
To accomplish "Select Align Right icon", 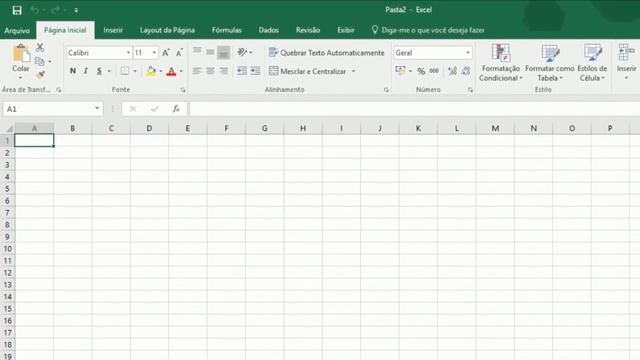I will click(223, 71).
